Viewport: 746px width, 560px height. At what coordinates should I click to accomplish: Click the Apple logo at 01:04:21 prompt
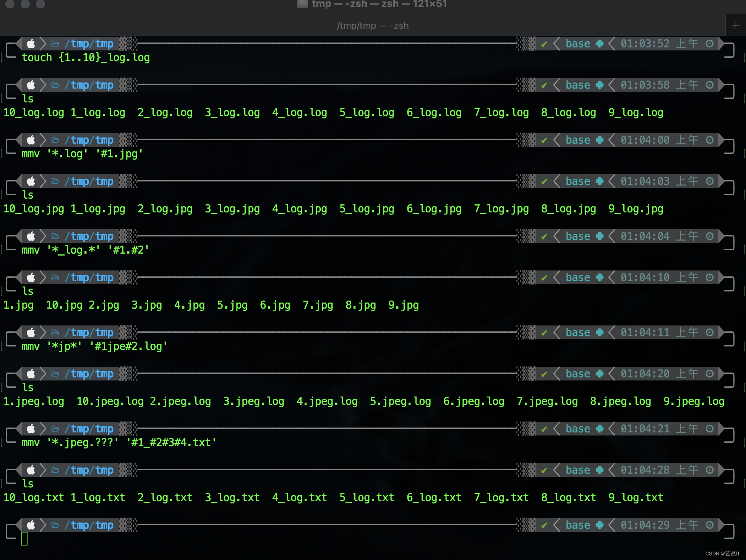click(31, 429)
